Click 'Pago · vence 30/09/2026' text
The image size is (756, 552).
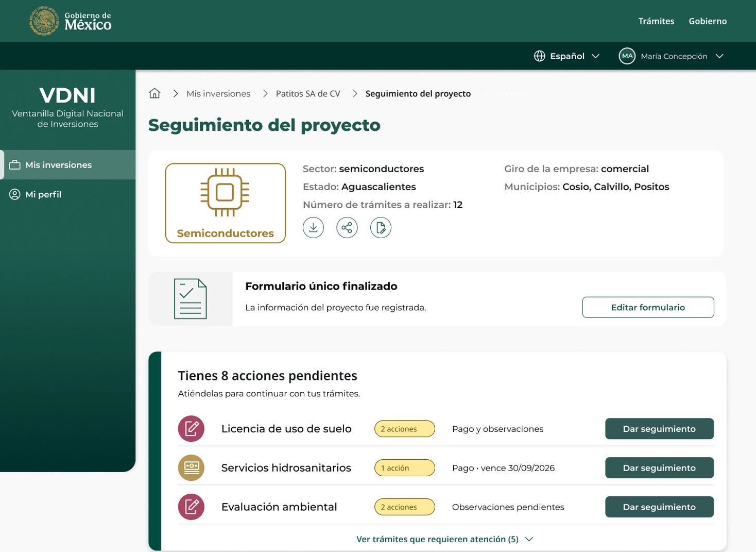coord(503,468)
